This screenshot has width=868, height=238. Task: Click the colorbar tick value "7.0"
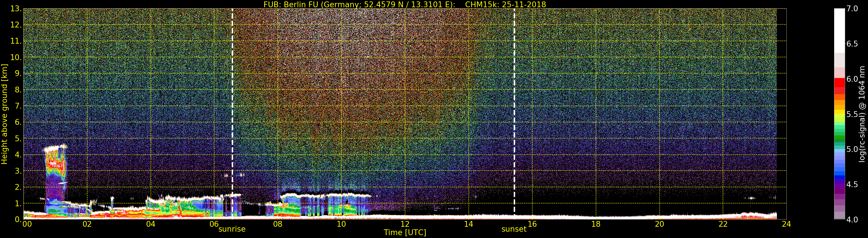(852, 9)
